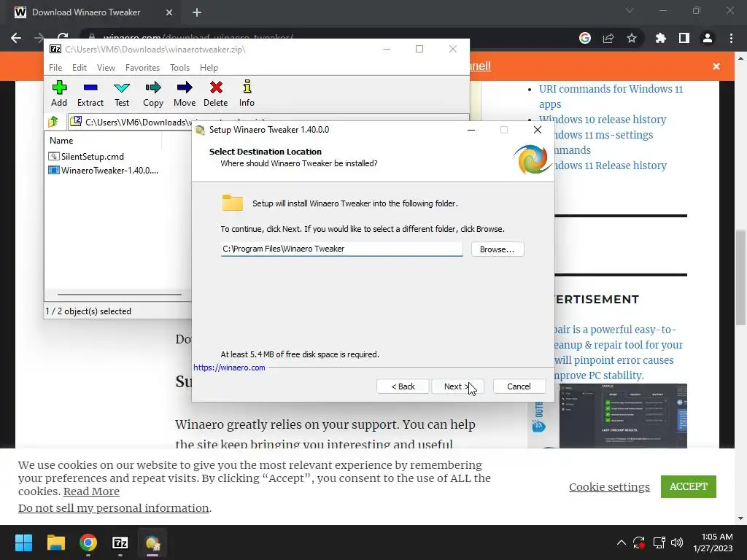
Task: Toggle Chrome side panel icon
Action: click(x=684, y=38)
